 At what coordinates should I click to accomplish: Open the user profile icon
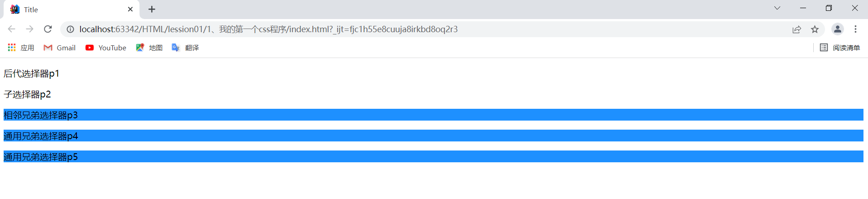coord(837,29)
